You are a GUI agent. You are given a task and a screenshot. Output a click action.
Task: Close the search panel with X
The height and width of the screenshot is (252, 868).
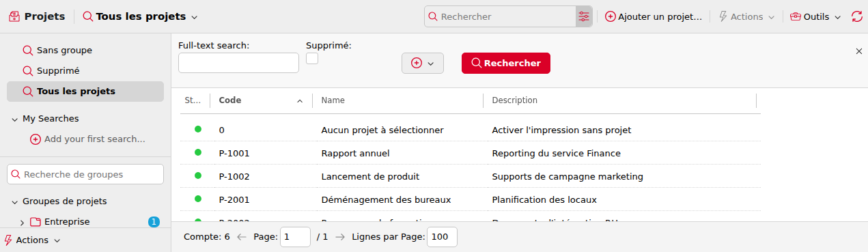pos(859,51)
